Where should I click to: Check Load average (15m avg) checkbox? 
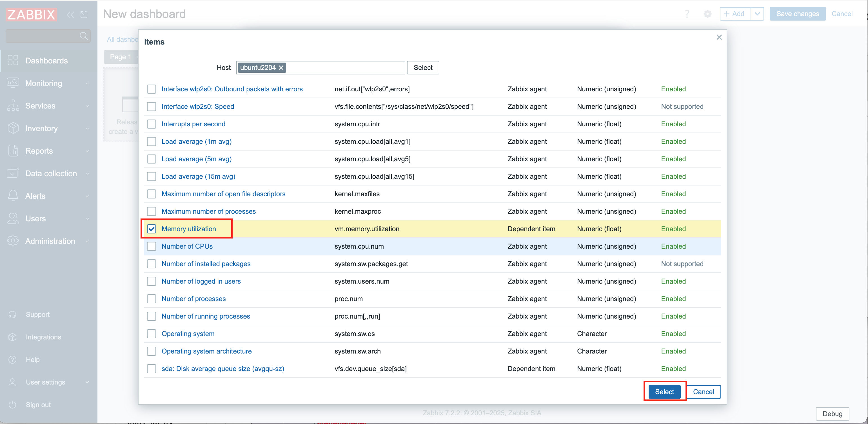(x=152, y=176)
